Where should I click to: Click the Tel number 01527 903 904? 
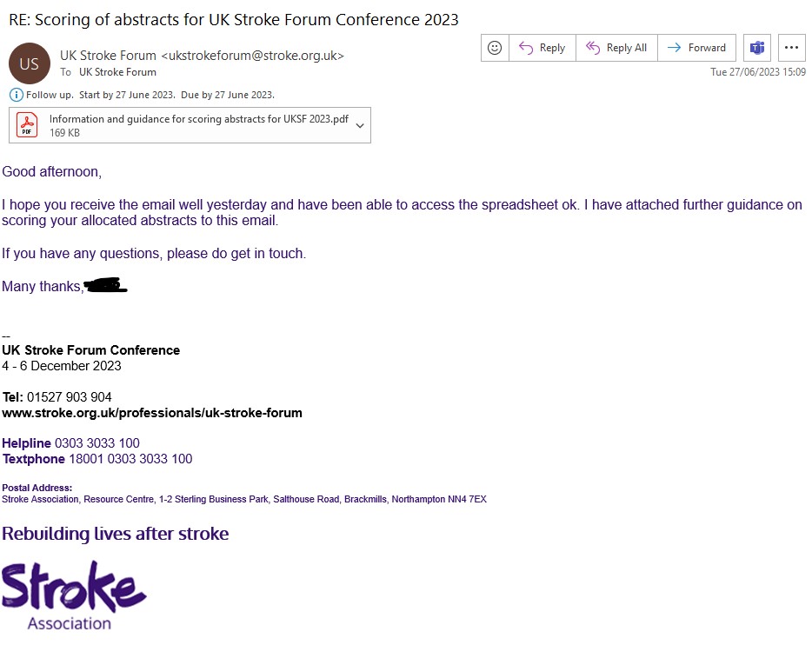[70, 397]
